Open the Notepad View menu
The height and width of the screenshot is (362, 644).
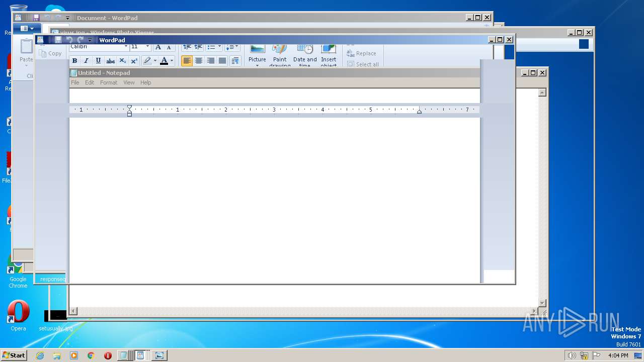tap(129, 82)
